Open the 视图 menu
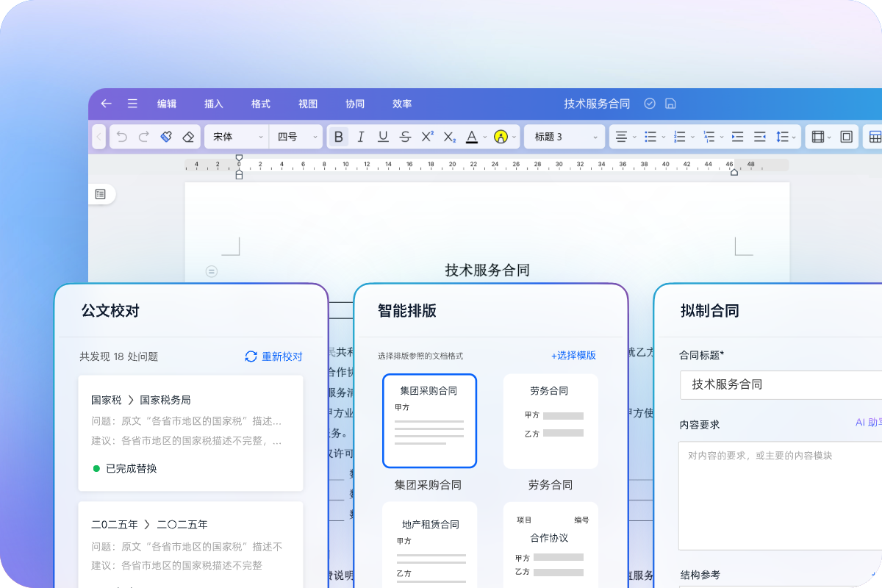Image resolution: width=882 pixels, height=588 pixels. coord(308,104)
